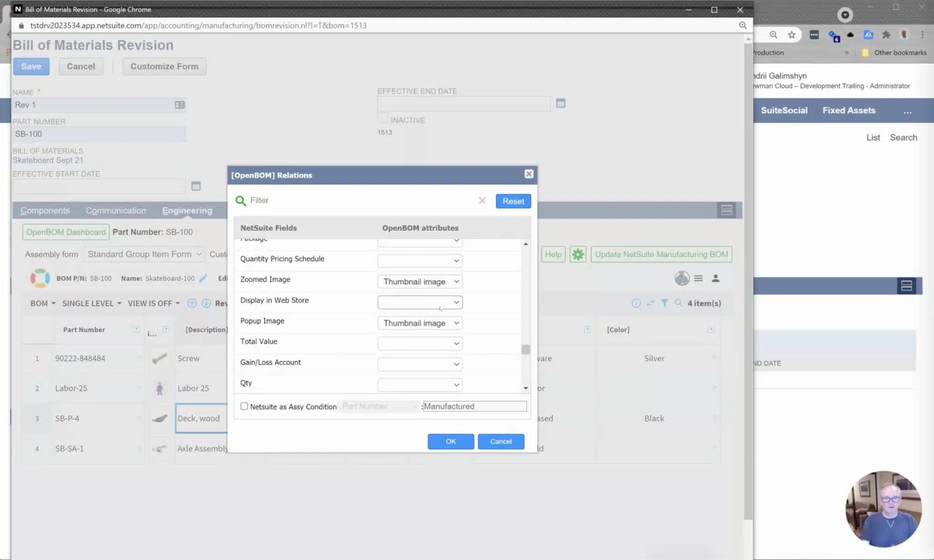
Task: Click the info icon in the BOM toolbar
Action: click(x=636, y=303)
